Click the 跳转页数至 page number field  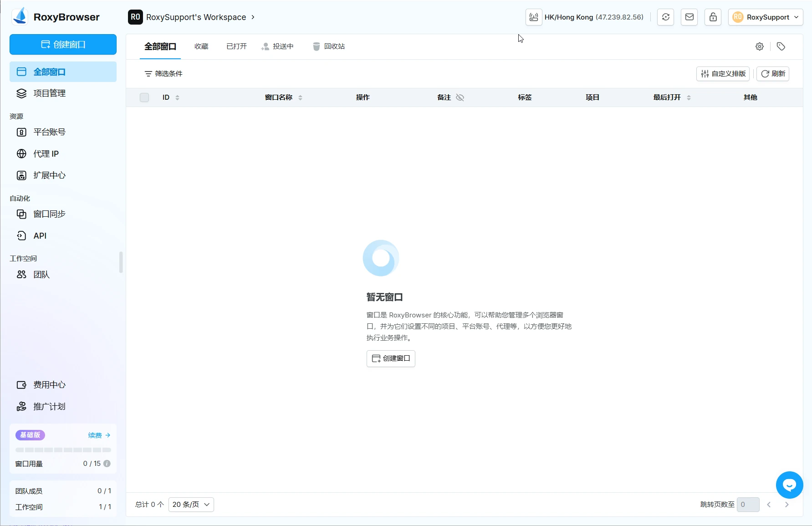pos(747,505)
